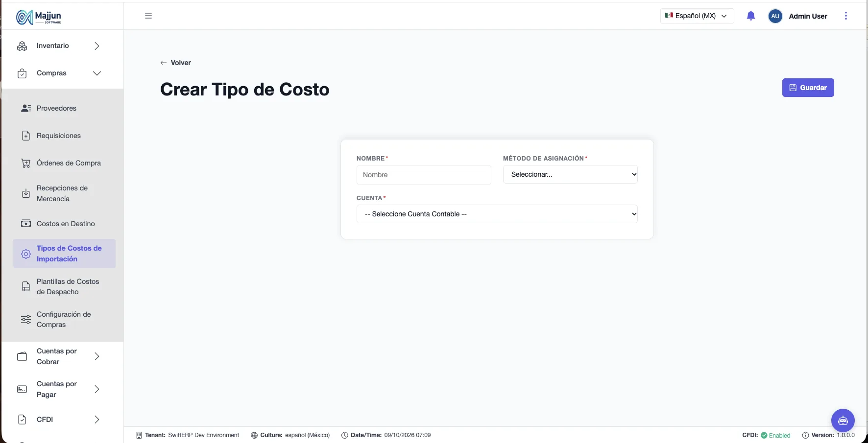The image size is (868, 443).
Task: Click the Volver back link
Action: pyautogui.click(x=175, y=63)
